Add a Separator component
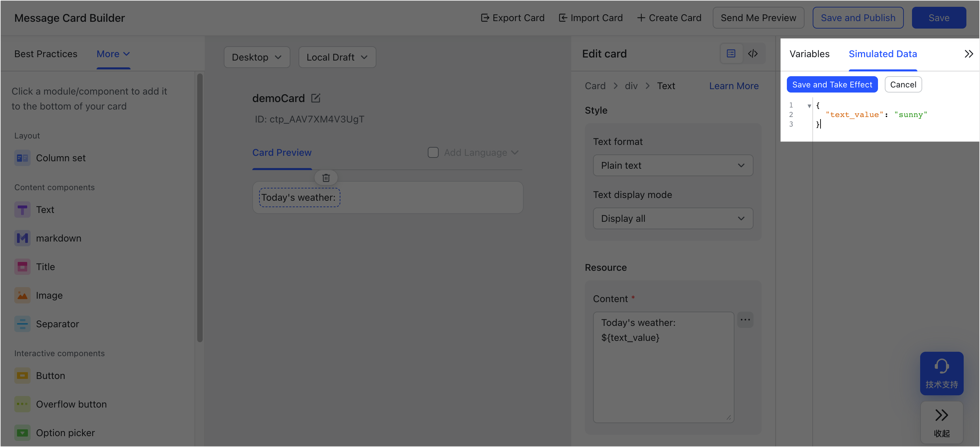 point(47,324)
